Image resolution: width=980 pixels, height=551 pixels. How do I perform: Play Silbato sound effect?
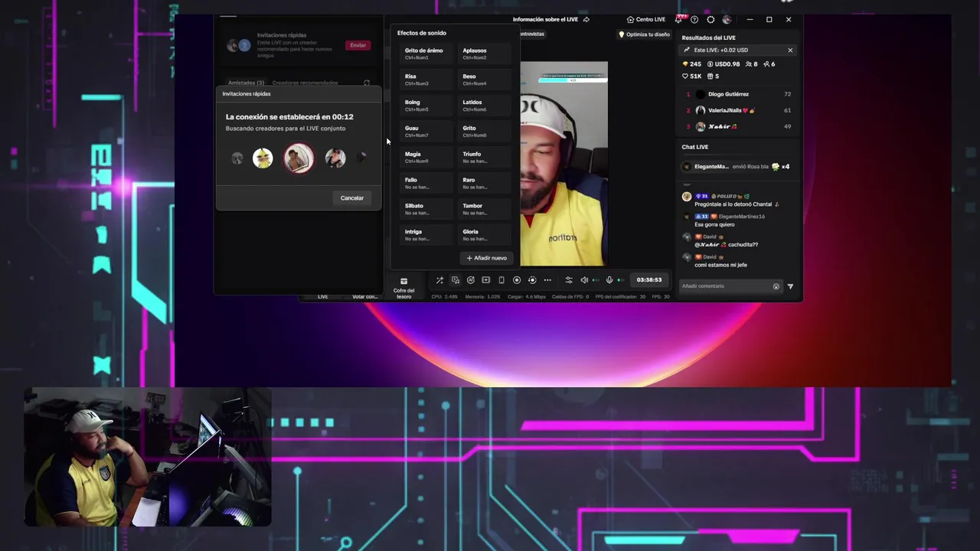pos(427,209)
